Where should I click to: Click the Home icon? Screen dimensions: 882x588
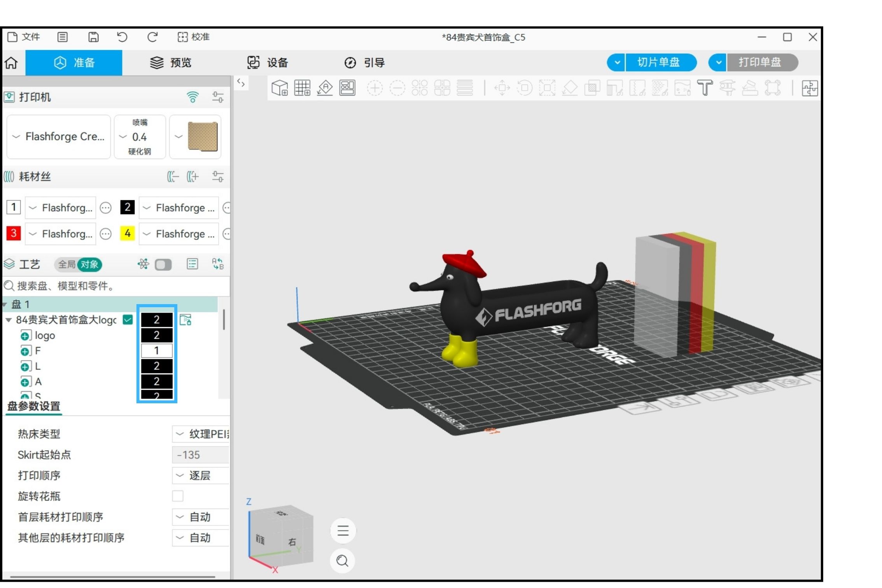(11, 63)
